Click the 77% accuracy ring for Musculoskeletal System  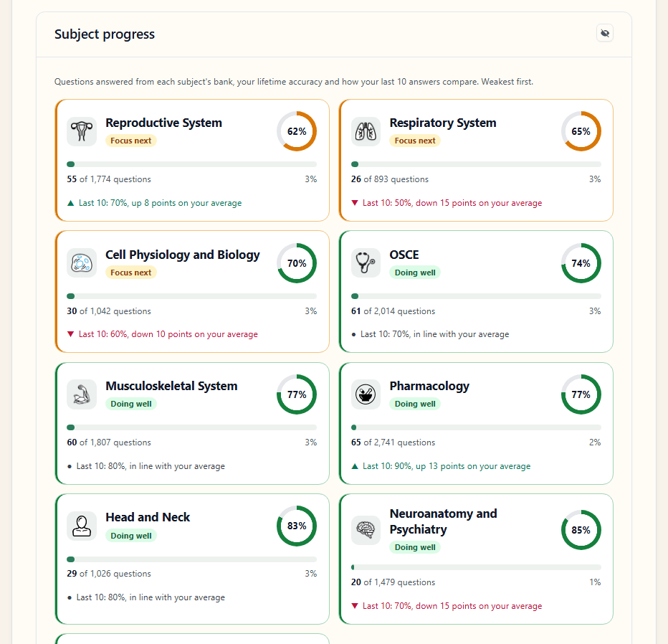297,394
